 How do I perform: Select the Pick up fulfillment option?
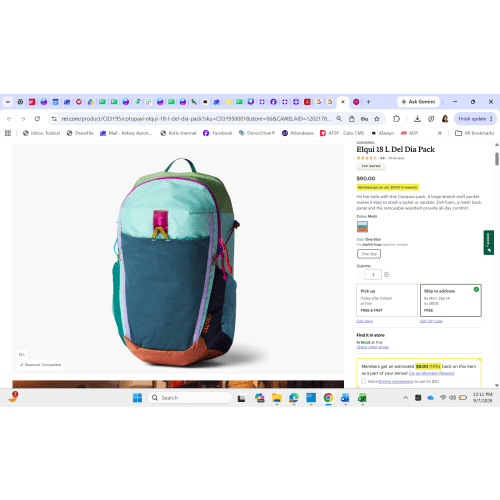point(387,300)
